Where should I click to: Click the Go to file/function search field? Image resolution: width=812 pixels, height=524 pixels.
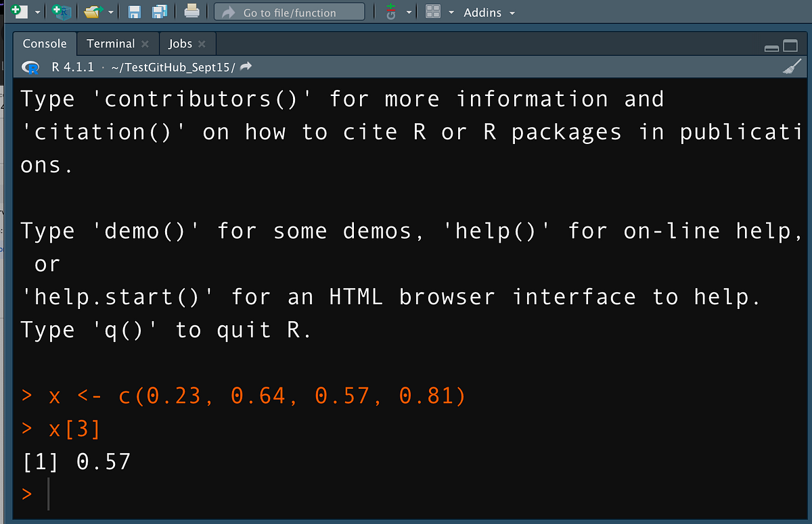click(x=290, y=11)
